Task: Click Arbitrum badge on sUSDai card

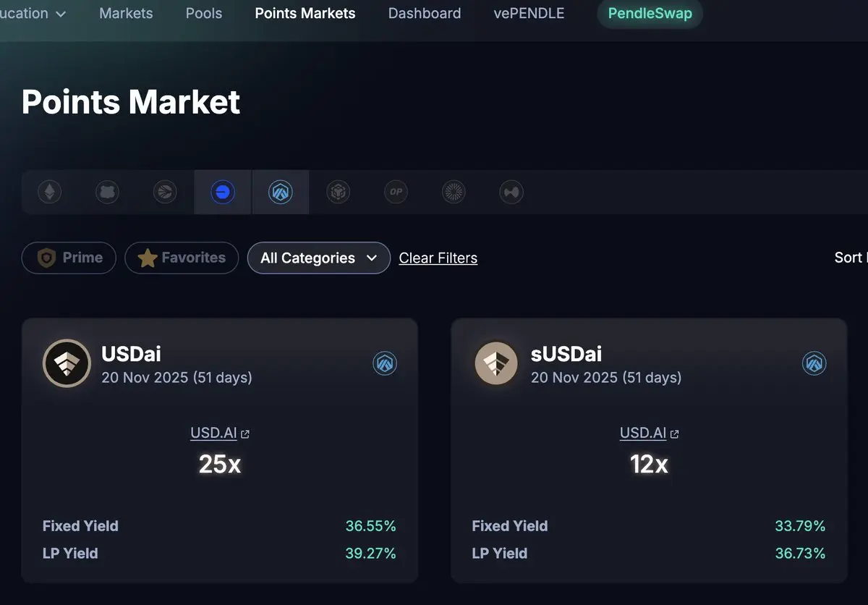Action: [814, 363]
